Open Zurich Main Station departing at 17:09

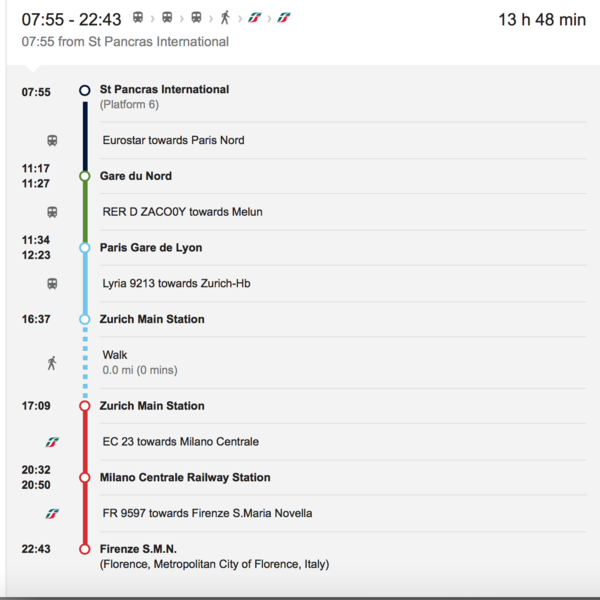tap(152, 406)
